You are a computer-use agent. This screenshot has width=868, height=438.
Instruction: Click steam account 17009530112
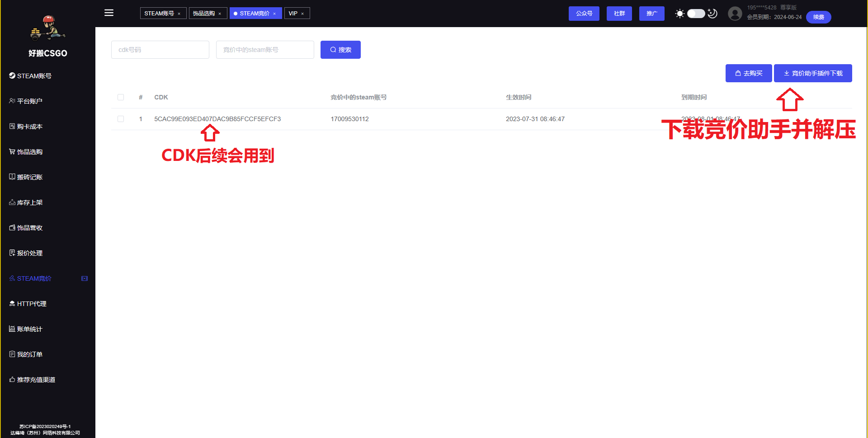[349, 119]
